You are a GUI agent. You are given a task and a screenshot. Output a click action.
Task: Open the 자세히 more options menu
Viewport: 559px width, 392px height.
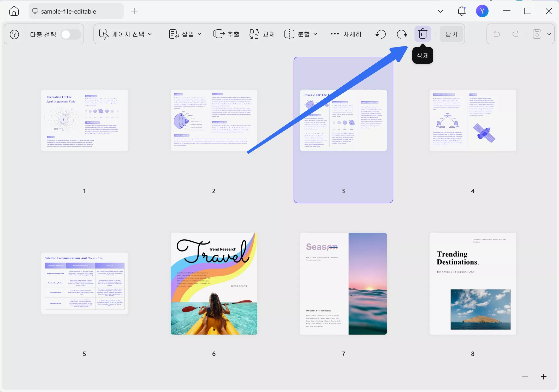(346, 34)
